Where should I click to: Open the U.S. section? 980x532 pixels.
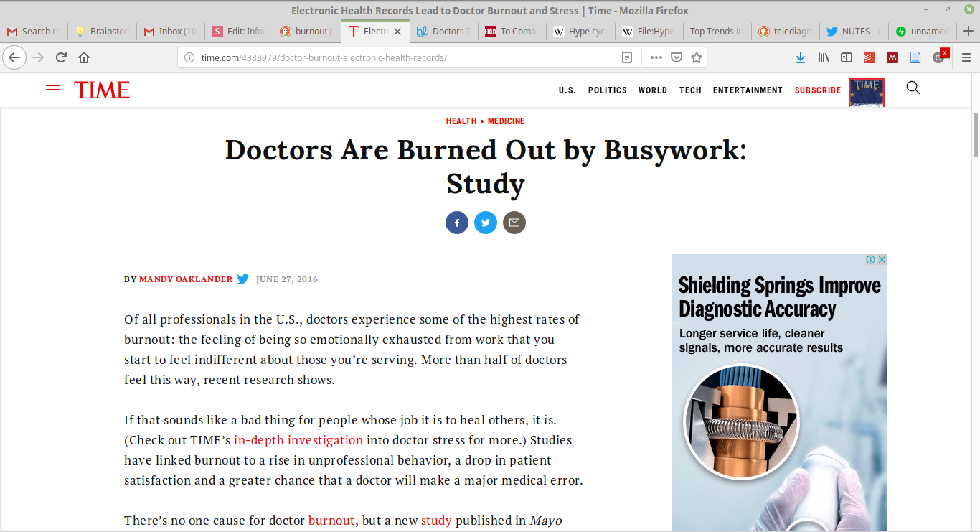point(567,90)
